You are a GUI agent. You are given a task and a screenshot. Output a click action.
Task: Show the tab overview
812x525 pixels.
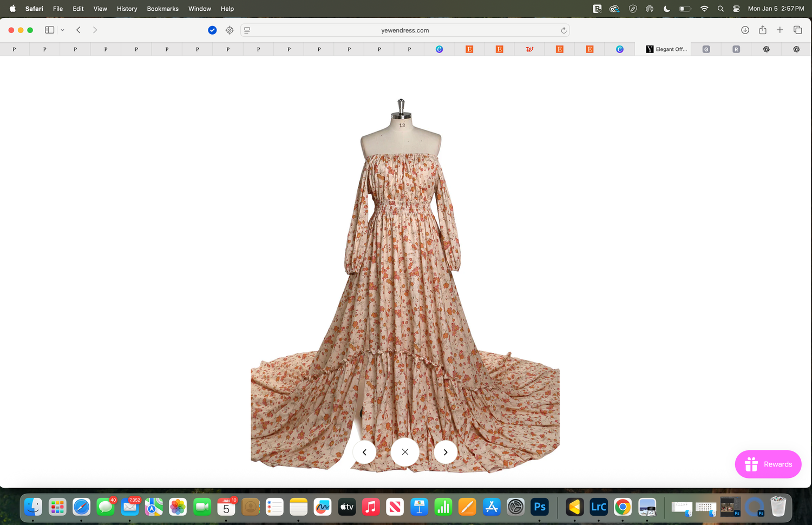(797, 30)
